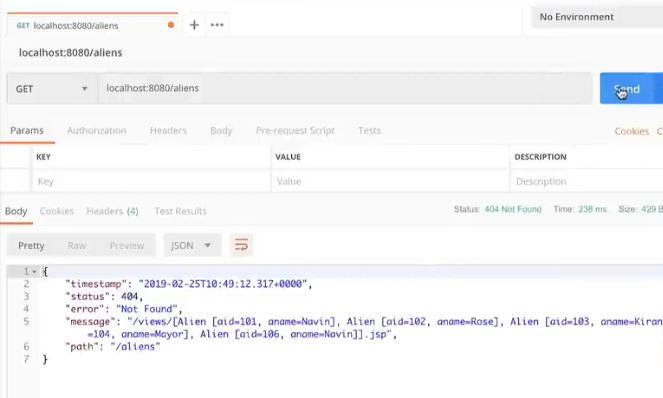The image size is (663, 398).
Task: Open the Cookies link on the right
Action: (x=632, y=131)
